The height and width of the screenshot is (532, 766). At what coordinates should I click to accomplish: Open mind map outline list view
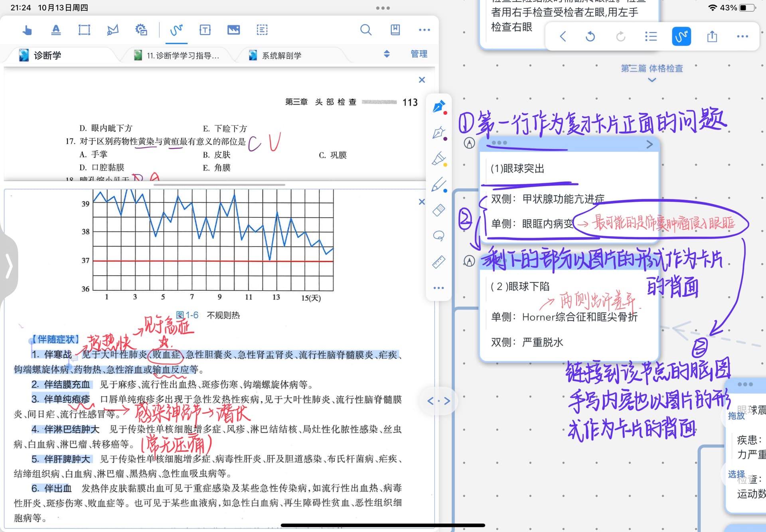[651, 37]
